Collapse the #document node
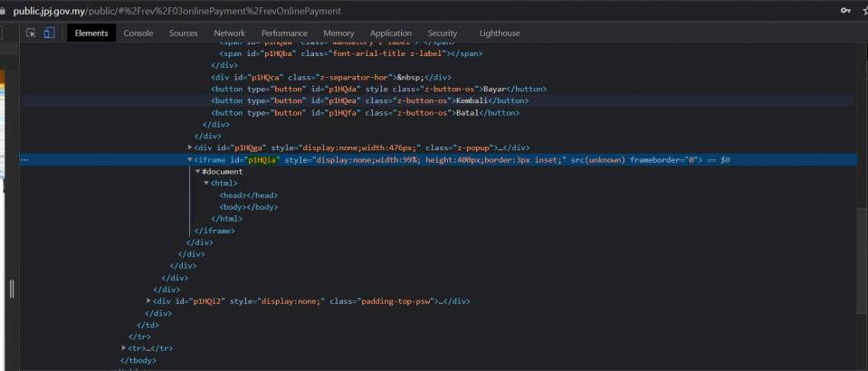The image size is (868, 371). (198, 171)
